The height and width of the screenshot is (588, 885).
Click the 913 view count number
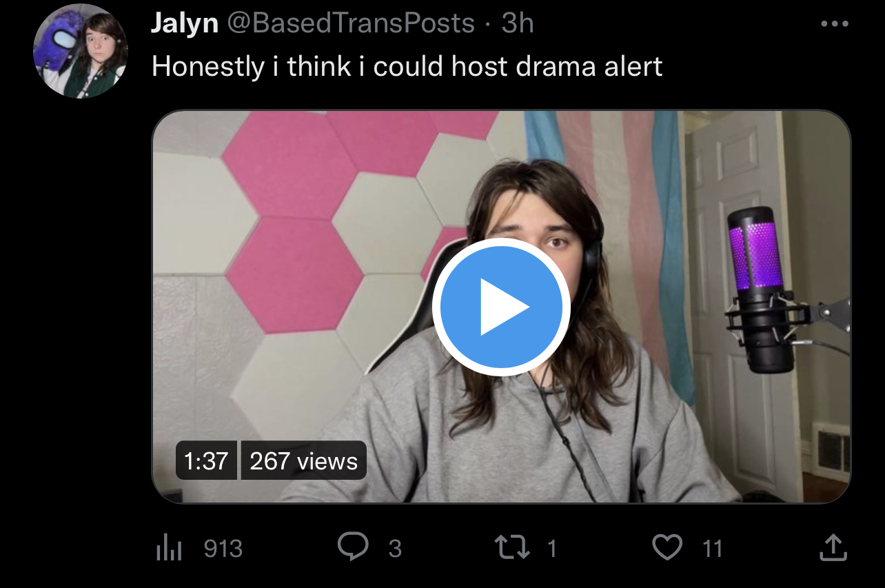[223, 549]
